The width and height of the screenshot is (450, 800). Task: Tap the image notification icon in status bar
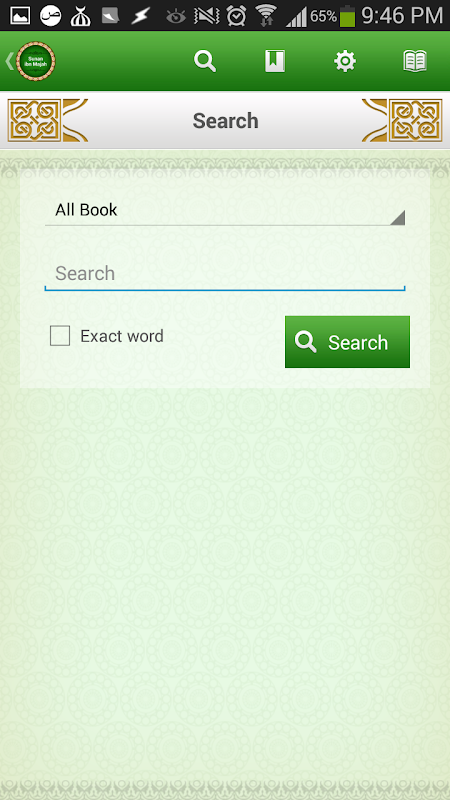click(x=20, y=16)
